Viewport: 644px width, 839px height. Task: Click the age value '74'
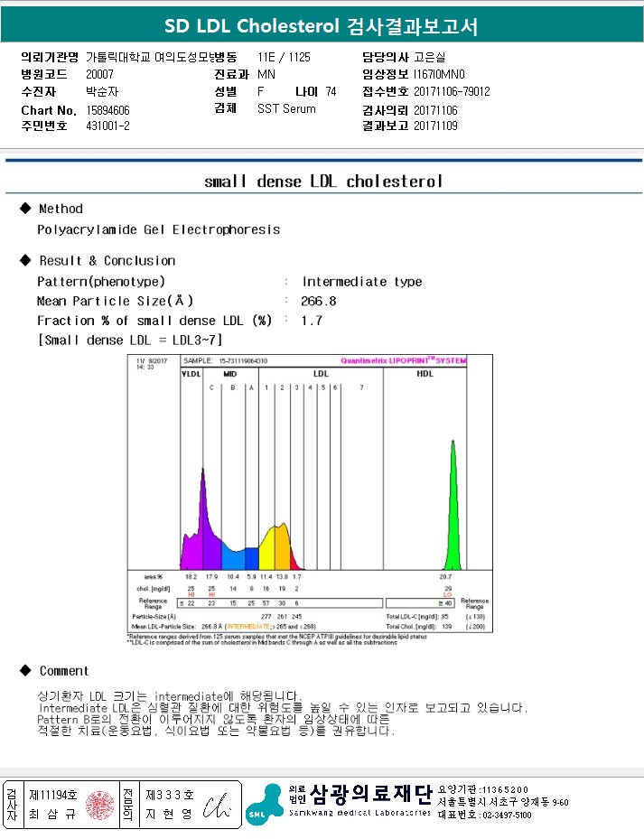[x=331, y=91]
